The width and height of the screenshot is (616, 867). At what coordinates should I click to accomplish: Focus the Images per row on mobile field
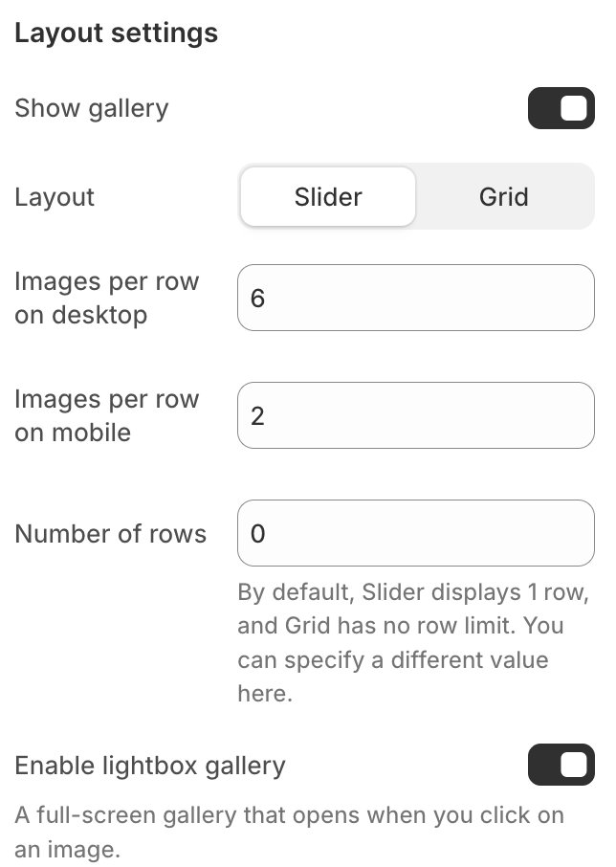[x=415, y=415]
